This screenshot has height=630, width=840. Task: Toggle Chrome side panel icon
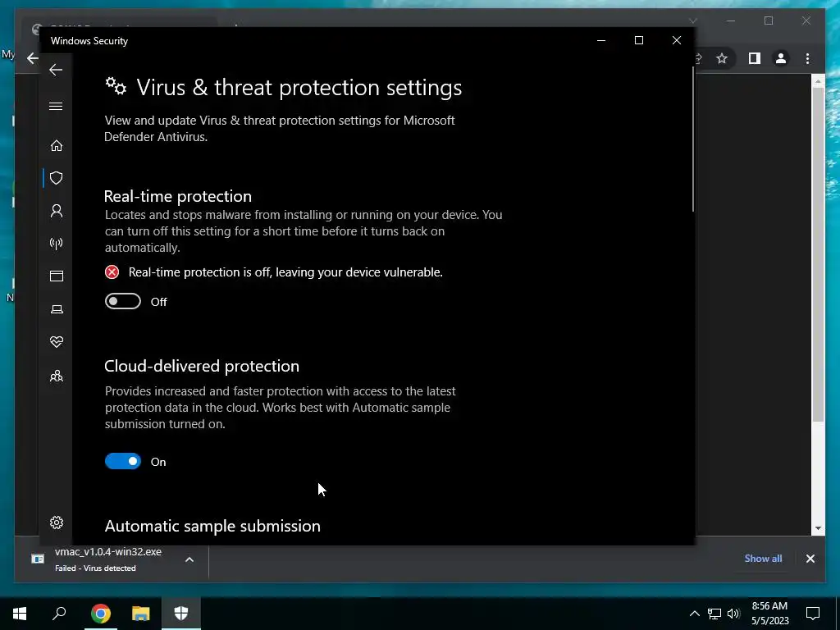pos(755,58)
